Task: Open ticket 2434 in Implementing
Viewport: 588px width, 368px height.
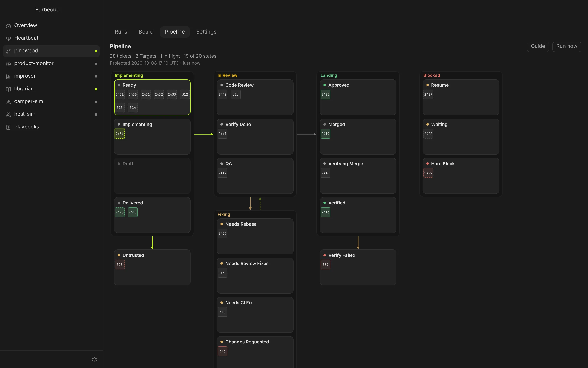Action: click(x=120, y=134)
